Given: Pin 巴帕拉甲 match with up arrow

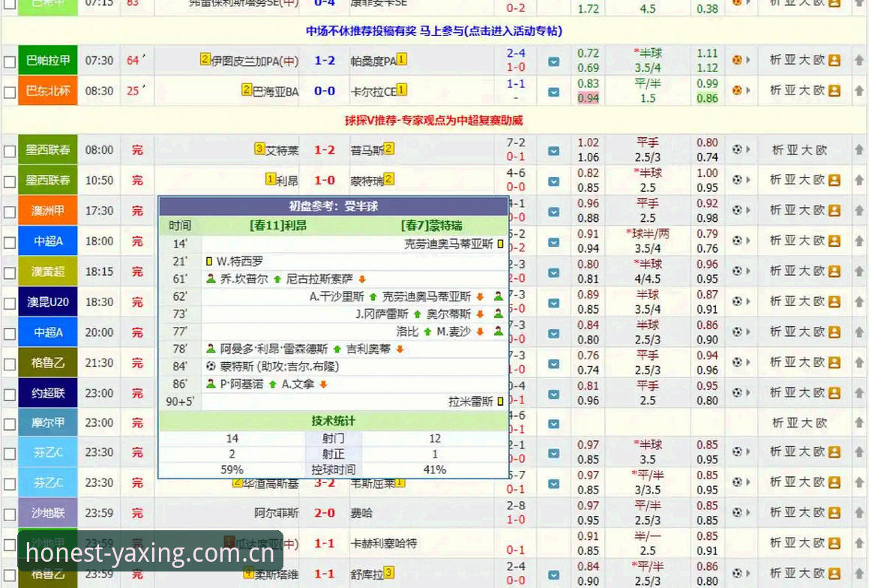Looking at the screenshot, I should coord(859,60).
